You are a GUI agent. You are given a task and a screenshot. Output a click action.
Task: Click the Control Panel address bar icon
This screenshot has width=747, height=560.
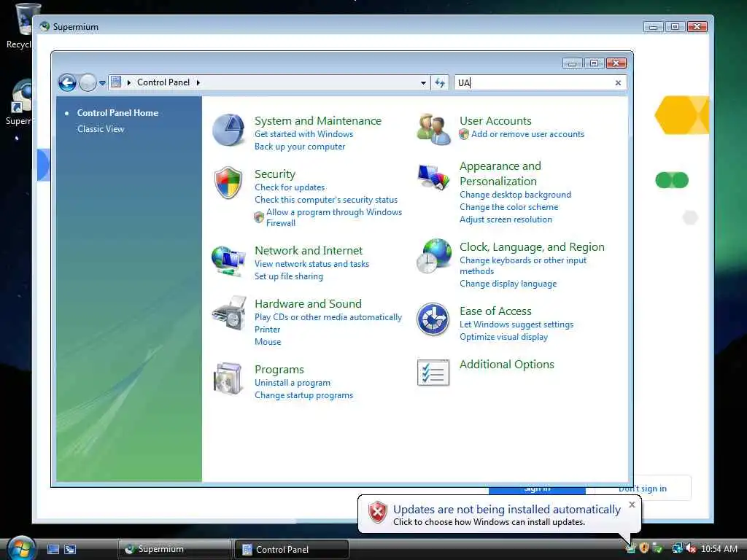116,82
